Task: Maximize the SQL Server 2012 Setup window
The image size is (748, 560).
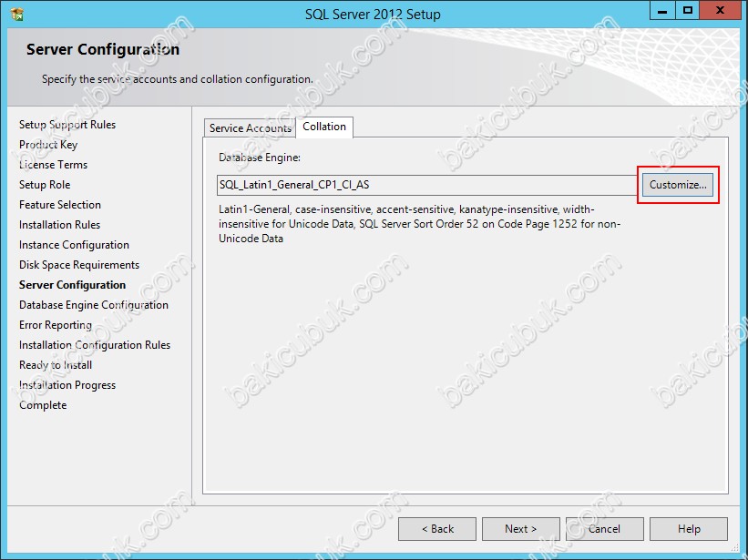Action: click(688, 11)
